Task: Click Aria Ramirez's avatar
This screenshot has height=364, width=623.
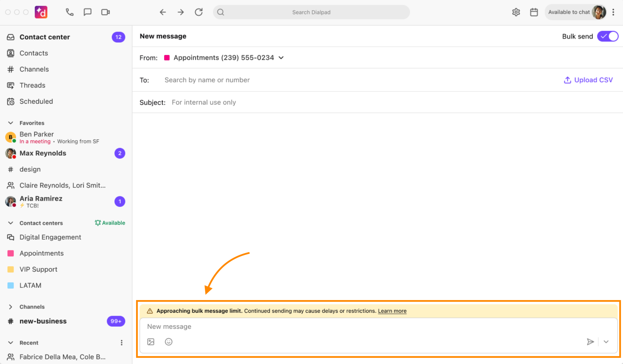Action: (x=11, y=201)
